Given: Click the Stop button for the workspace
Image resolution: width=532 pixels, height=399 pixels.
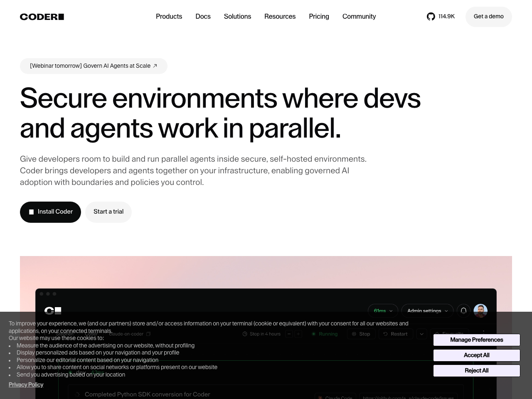Looking at the screenshot, I should (361, 334).
